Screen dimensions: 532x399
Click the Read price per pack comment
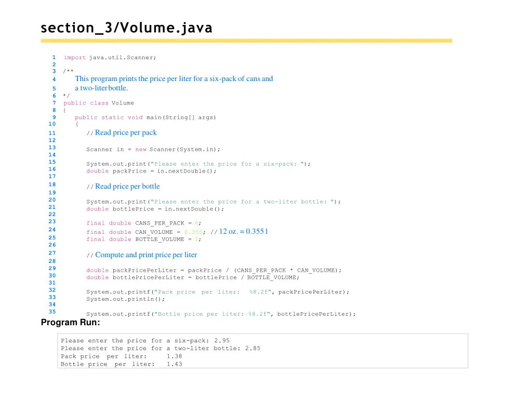122,132
